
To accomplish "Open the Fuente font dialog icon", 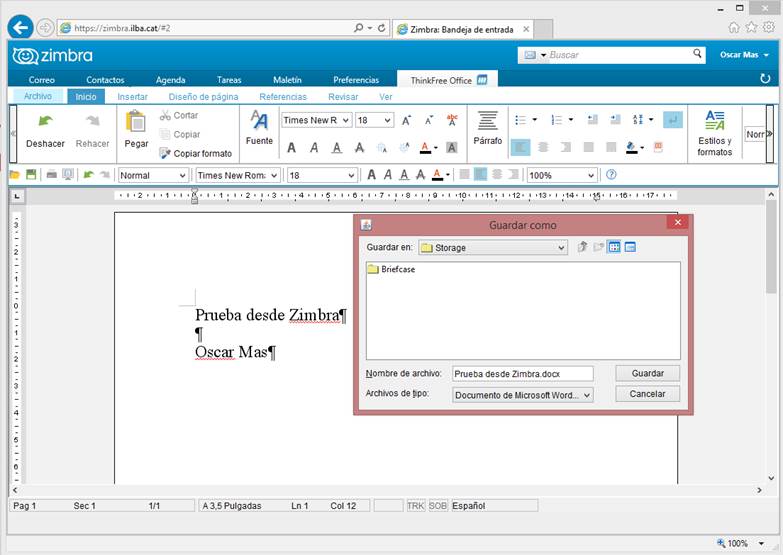I will click(259, 120).
